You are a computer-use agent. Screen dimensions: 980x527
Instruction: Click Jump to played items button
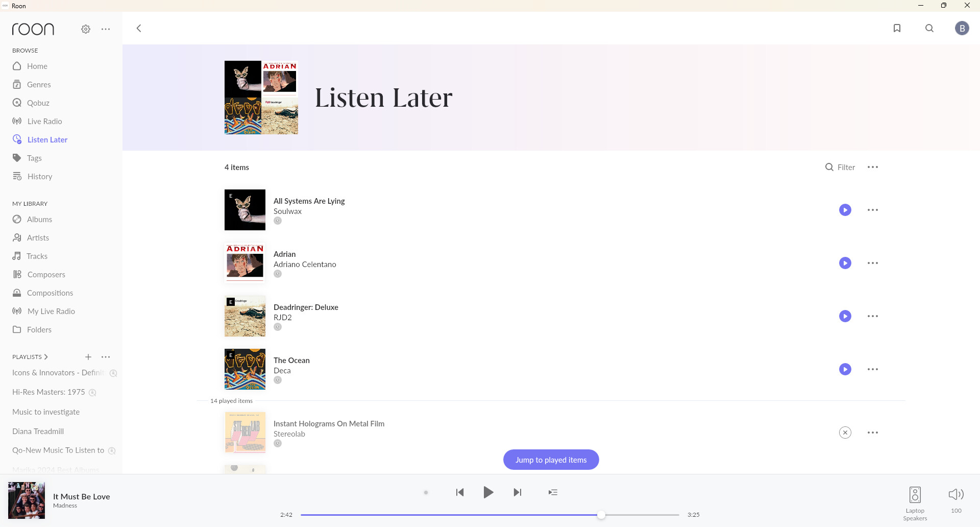(x=551, y=460)
